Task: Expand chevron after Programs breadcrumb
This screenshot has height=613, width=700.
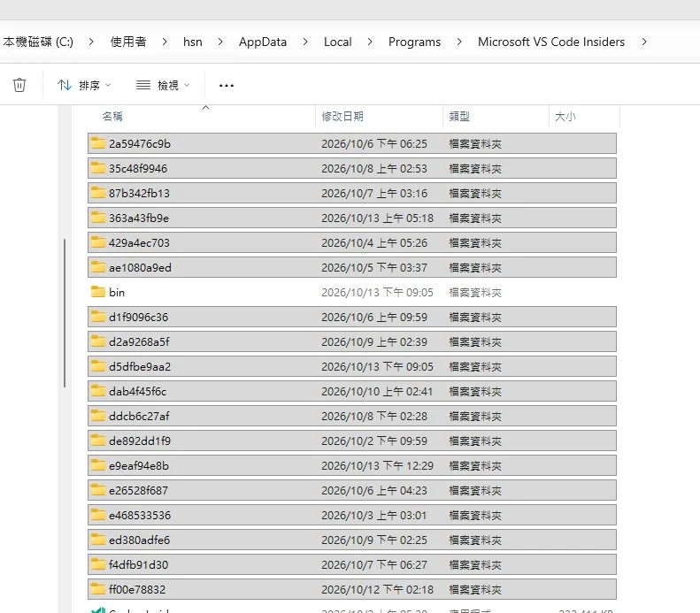Action: [459, 42]
